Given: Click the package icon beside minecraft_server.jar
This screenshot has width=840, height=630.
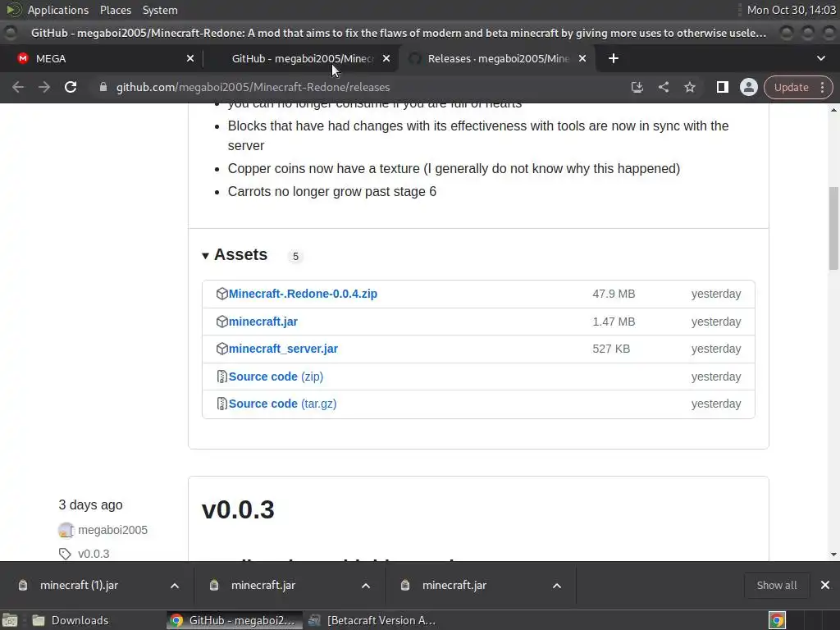Looking at the screenshot, I should click(x=221, y=349).
